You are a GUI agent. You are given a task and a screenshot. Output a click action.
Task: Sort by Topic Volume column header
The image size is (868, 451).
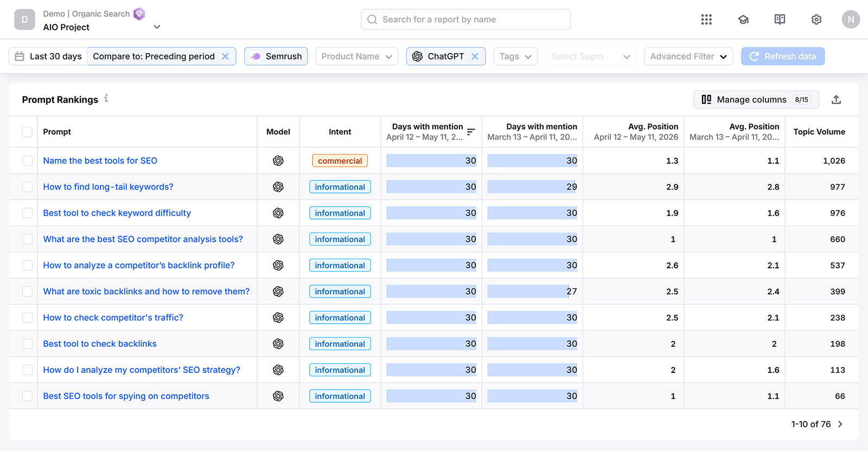819,132
